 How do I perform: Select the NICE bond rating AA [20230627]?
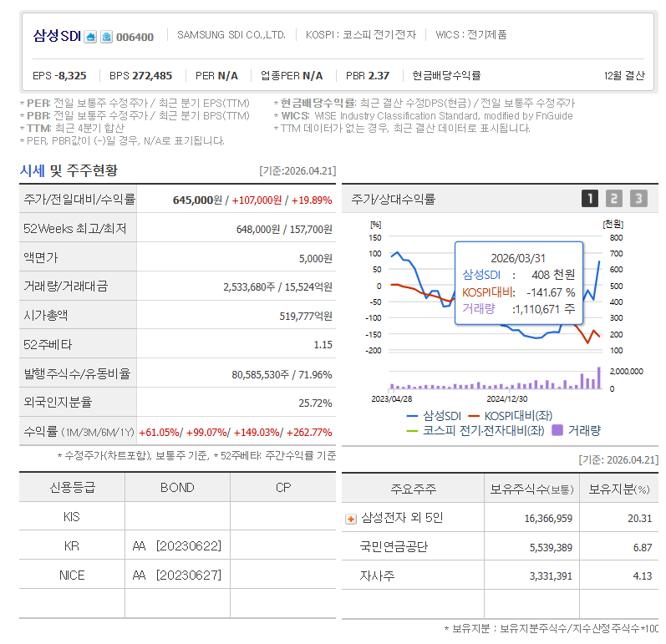[x=176, y=576]
